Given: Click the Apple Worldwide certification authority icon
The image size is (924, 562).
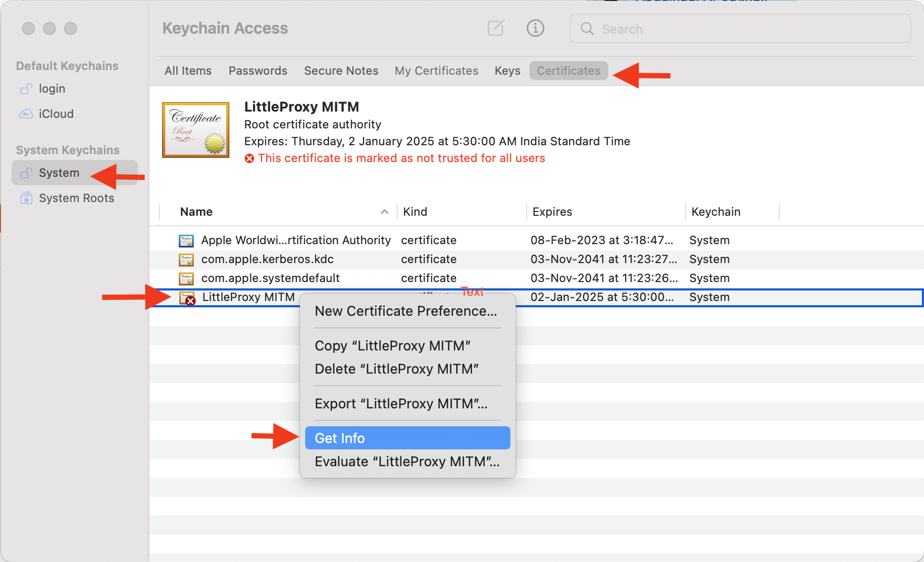Looking at the screenshot, I should [186, 240].
